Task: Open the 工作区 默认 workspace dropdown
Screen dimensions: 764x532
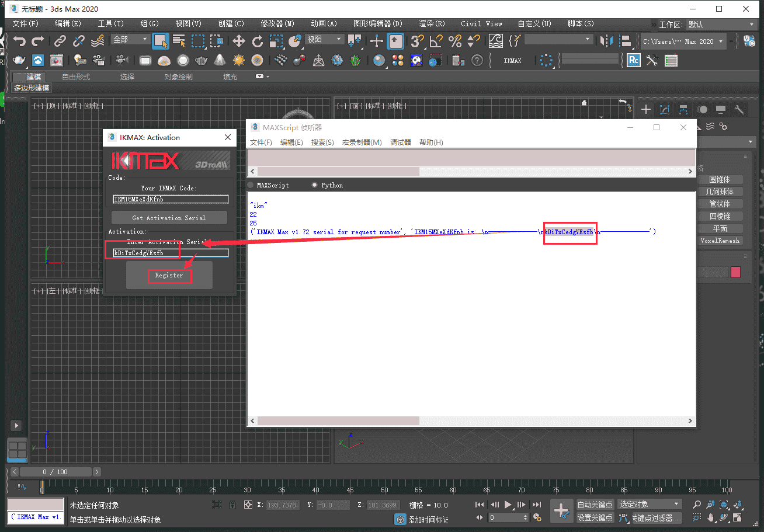Action: pos(721,25)
